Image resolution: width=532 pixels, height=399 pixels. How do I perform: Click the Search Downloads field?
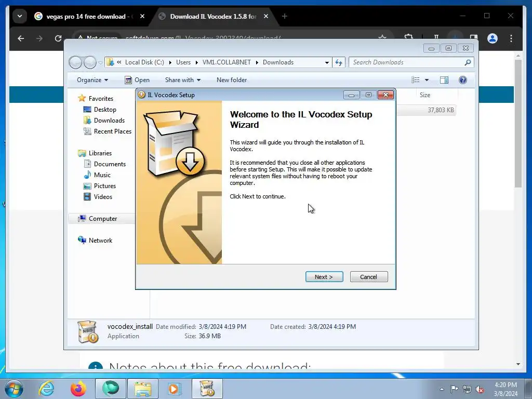pyautogui.click(x=407, y=62)
